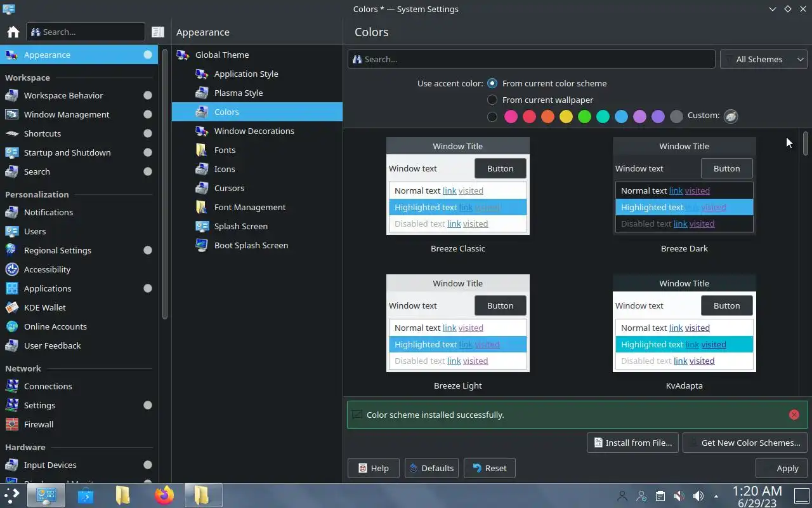Dismiss the color scheme installed message

click(x=794, y=415)
